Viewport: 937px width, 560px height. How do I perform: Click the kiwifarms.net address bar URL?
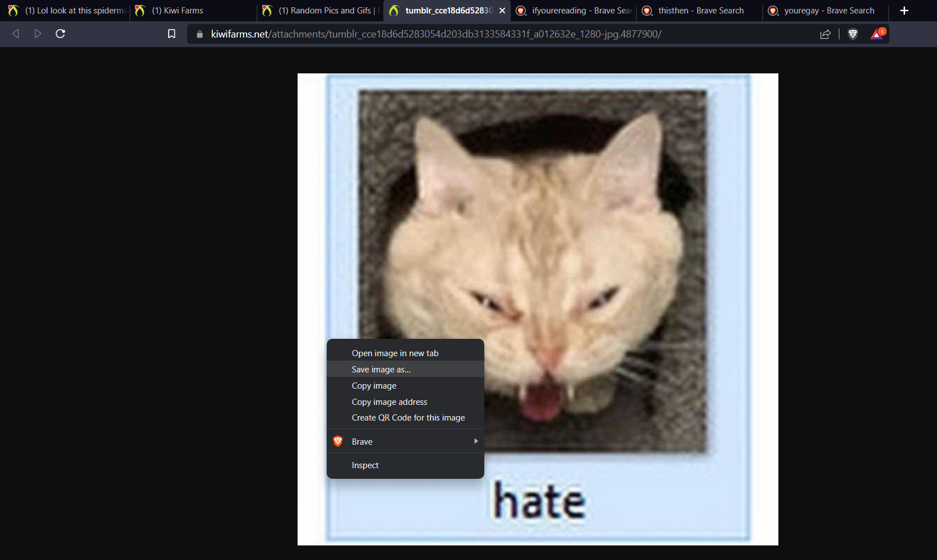436,34
